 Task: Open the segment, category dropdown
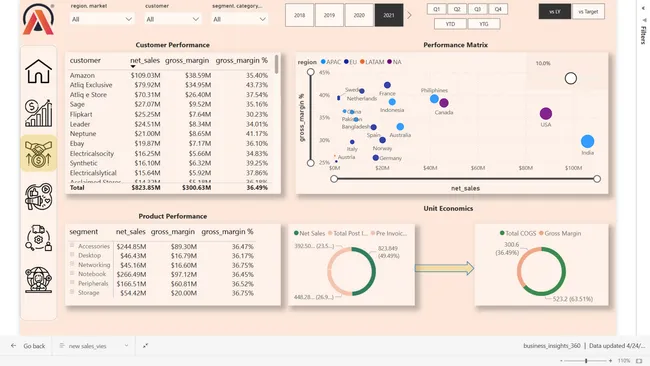coord(240,19)
